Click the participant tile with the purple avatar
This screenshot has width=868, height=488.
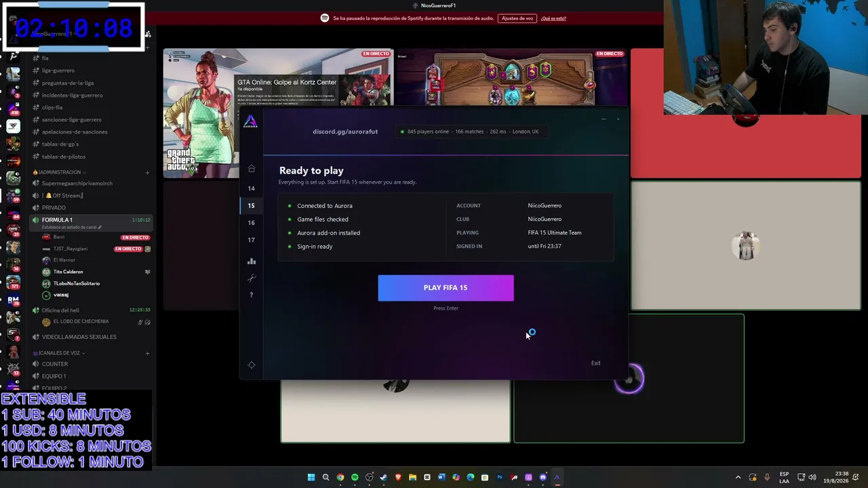629,378
